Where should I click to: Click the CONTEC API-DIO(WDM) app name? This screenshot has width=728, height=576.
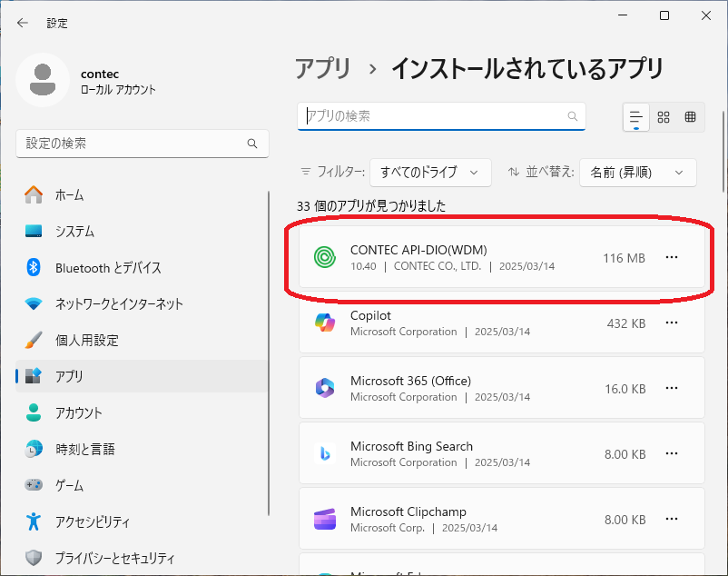418,250
